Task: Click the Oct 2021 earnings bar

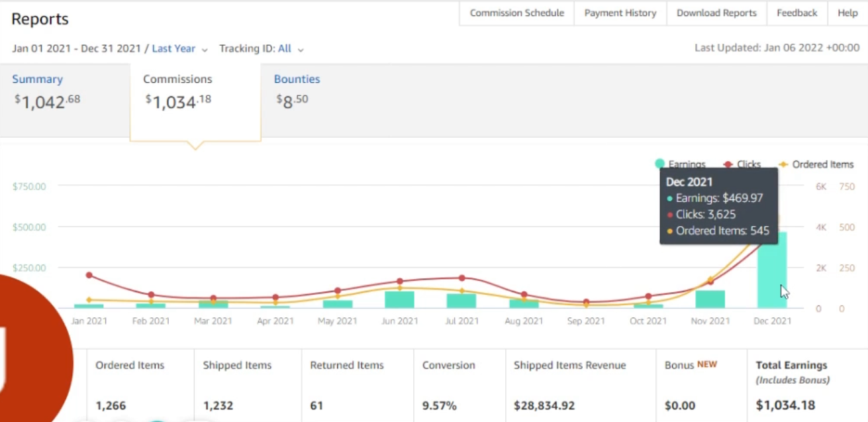Action: pyautogui.click(x=648, y=306)
